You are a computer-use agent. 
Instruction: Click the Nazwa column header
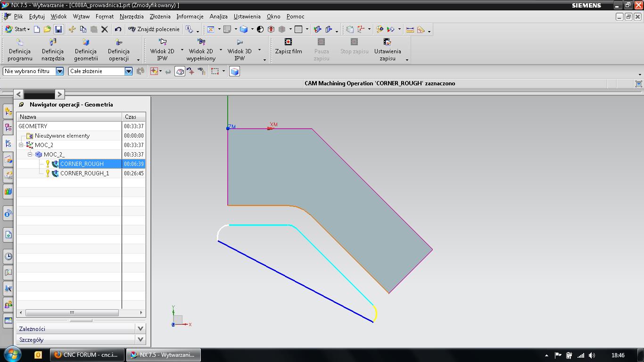(x=69, y=116)
